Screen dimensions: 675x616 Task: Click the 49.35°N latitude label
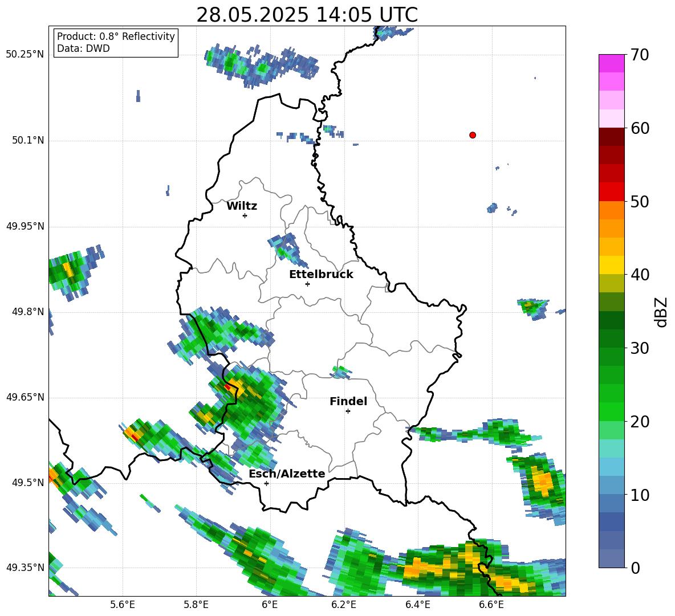click(25, 568)
